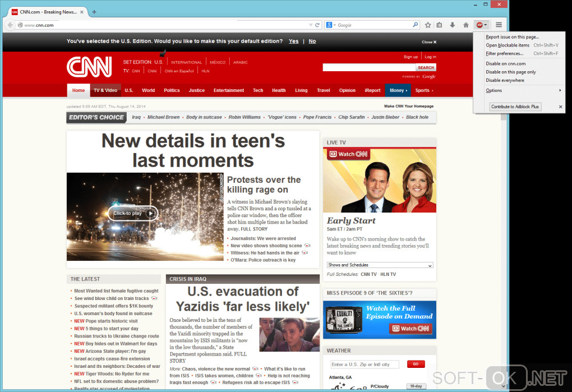572x392 pixels.
Task: Expand the Money nav dropdown
Action: pyautogui.click(x=398, y=90)
